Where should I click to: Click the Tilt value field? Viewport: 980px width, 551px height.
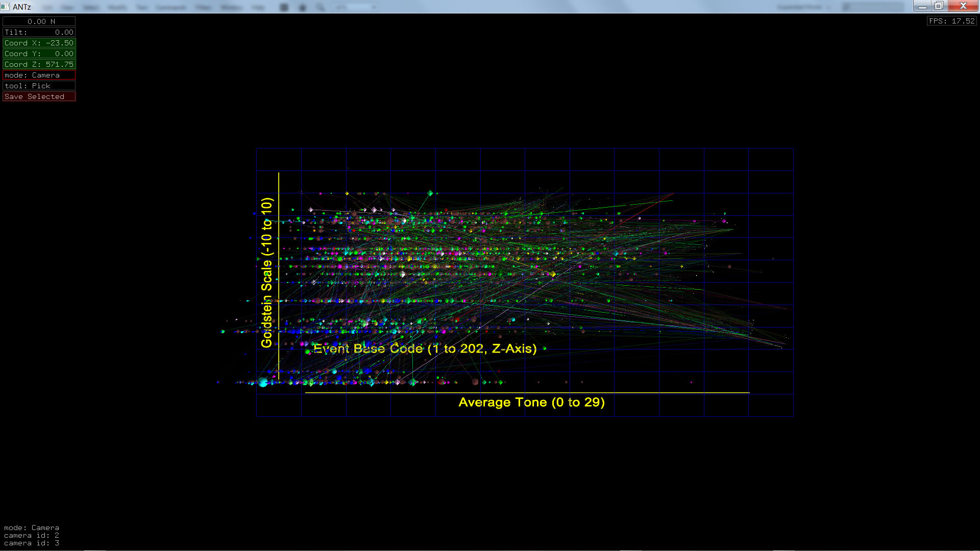39,32
